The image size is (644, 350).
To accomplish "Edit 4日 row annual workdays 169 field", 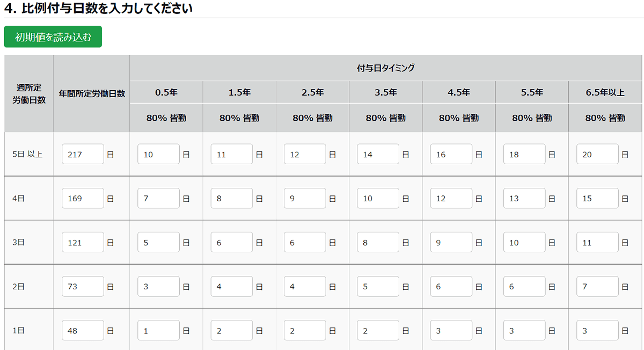I will tap(83, 198).
